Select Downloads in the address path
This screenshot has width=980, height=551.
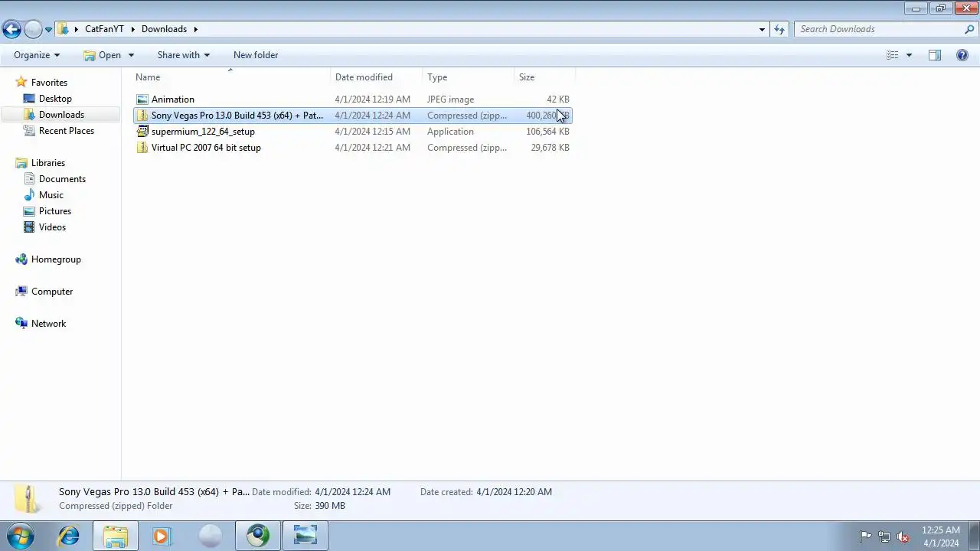click(164, 29)
